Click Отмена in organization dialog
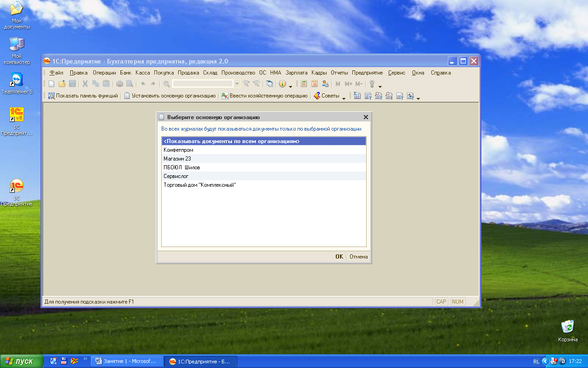Viewport: 588px width, 368px height. [358, 257]
